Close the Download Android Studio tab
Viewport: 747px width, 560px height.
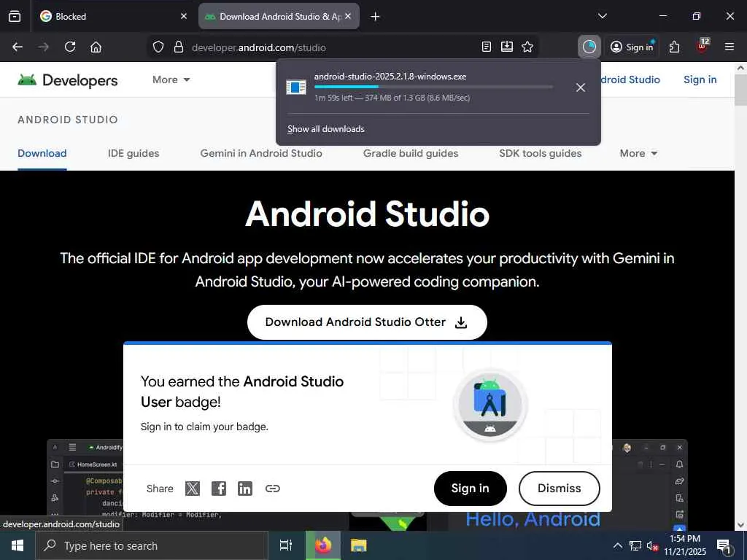[348, 16]
